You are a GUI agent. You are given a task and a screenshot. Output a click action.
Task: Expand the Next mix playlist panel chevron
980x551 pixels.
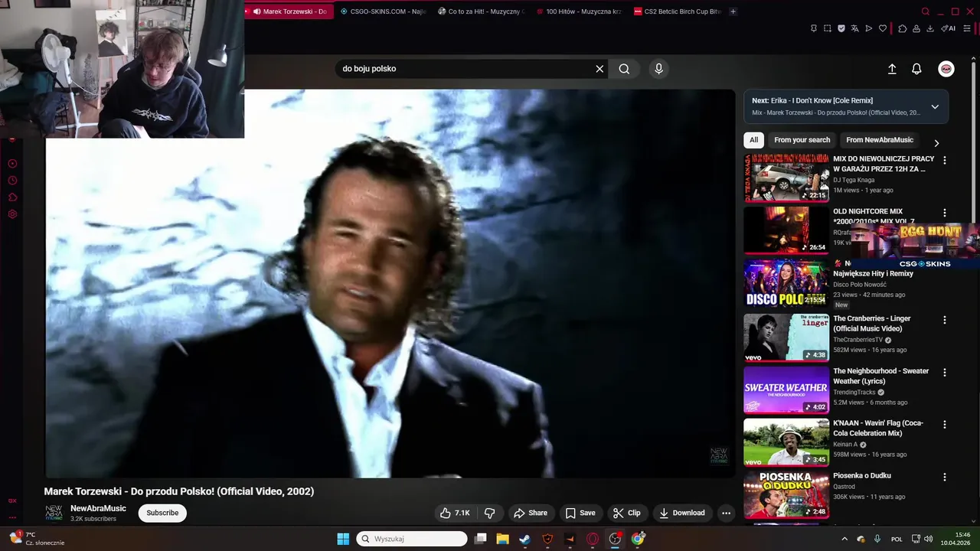click(935, 106)
